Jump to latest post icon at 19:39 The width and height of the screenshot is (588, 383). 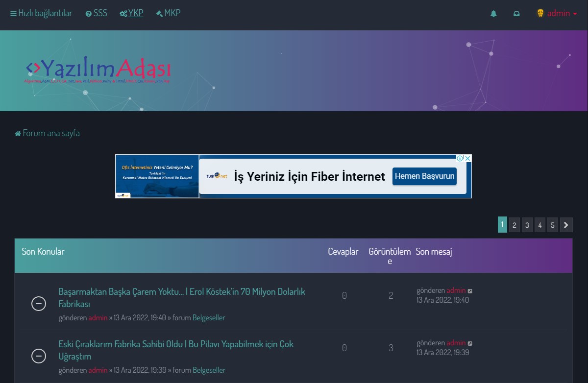click(x=470, y=343)
